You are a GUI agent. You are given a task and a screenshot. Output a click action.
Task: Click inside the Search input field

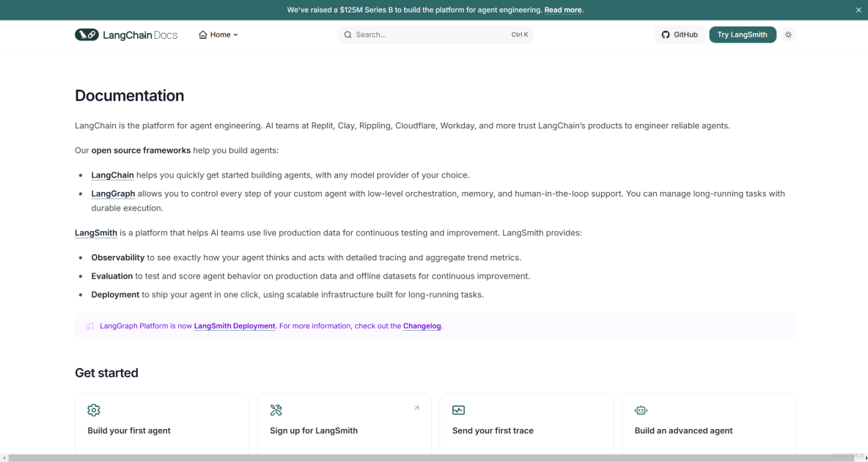pyautogui.click(x=411, y=34)
